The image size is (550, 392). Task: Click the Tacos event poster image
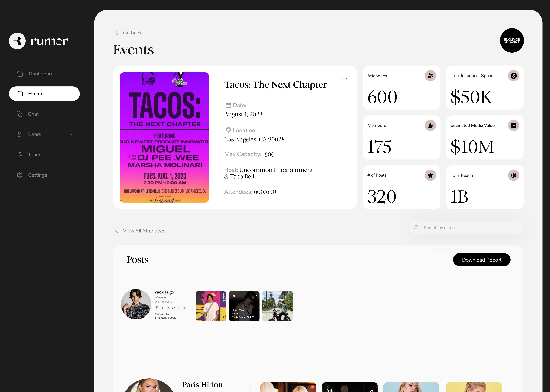click(164, 137)
